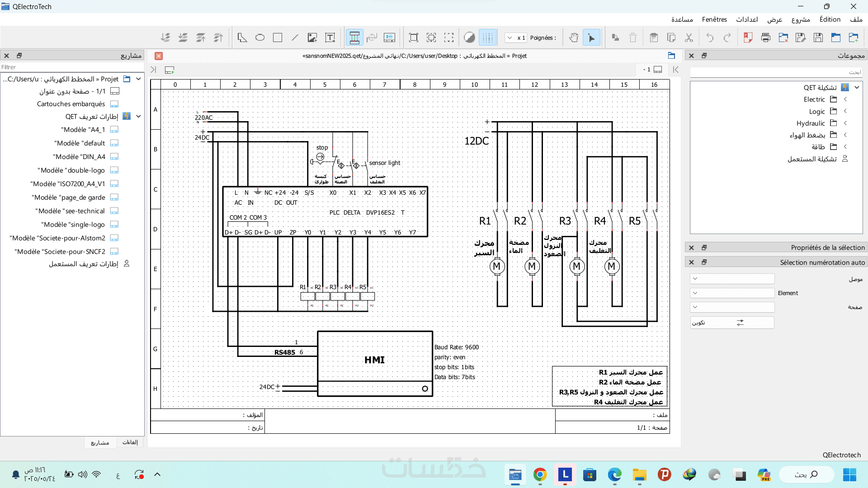Choose the line drawing tool
This screenshot has width=868, height=488.
click(x=295, y=38)
